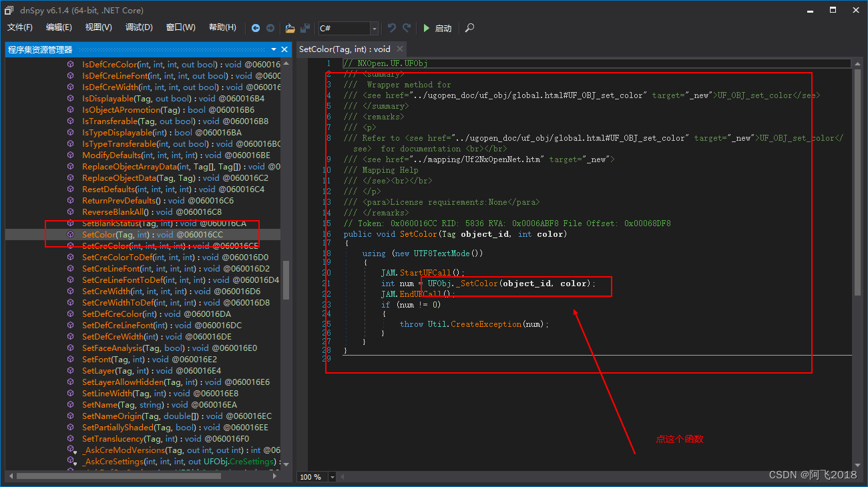Image resolution: width=868 pixels, height=487 pixels.
Task: Open the 调试(D) menu
Action: click(138, 27)
